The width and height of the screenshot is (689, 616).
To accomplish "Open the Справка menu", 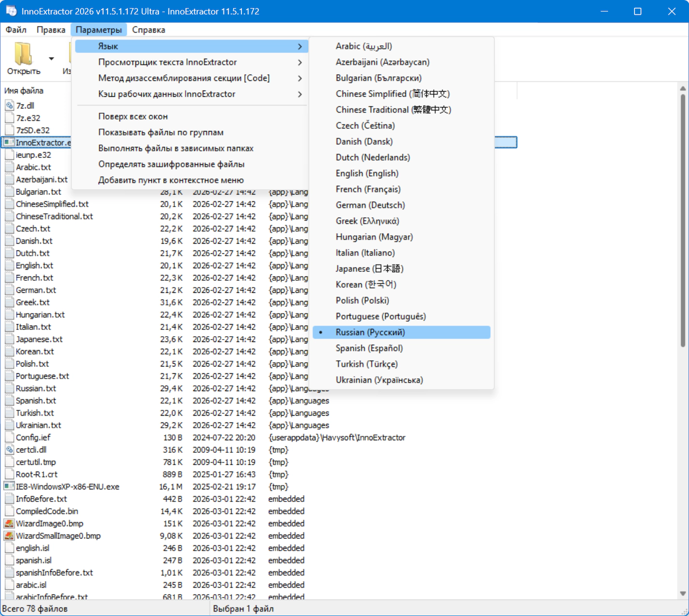I will click(x=148, y=30).
